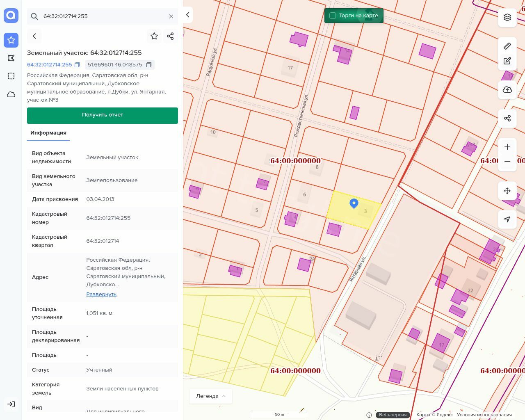Expand address with Развернуть link
525x420 pixels.
[101, 294]
